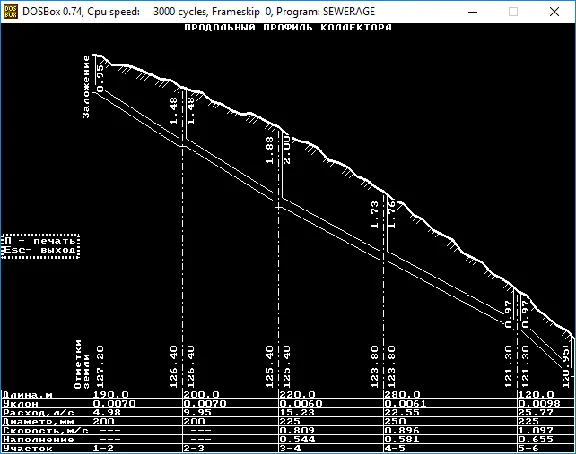Click the 'Диаметр,мм' row label
This screenshot has height=454, width=576.
pos(39,421)
